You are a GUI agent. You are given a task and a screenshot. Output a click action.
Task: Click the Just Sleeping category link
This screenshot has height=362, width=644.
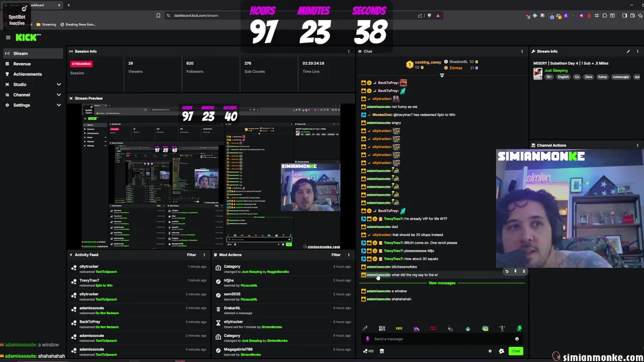pos(556,71)
